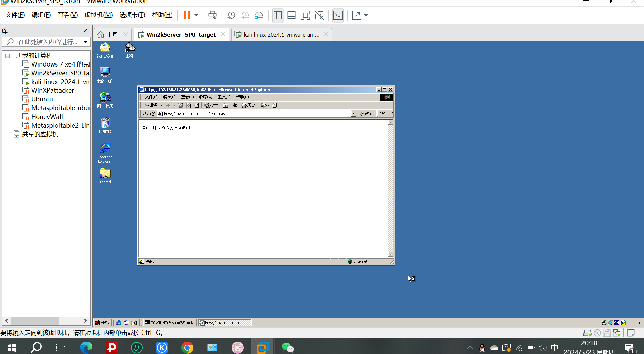Enter full screen mode in VMware

tap(305, 15)
